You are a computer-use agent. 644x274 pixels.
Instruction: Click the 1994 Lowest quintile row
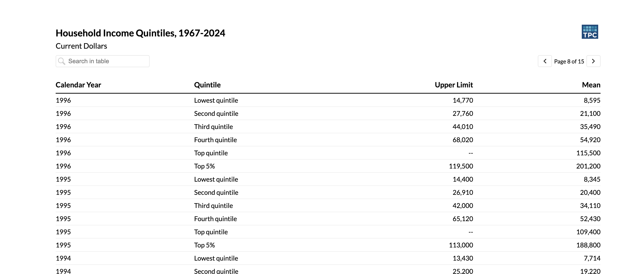coord(328,258)
